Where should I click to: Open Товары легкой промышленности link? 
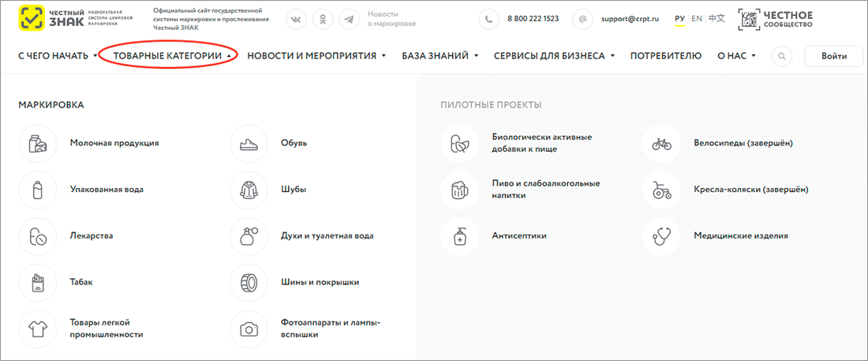coord(107,329)
